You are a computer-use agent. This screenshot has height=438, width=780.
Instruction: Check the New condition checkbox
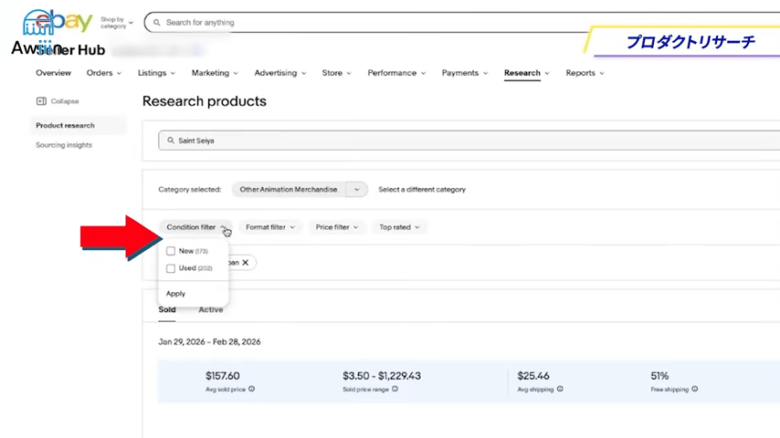[171, 251]
